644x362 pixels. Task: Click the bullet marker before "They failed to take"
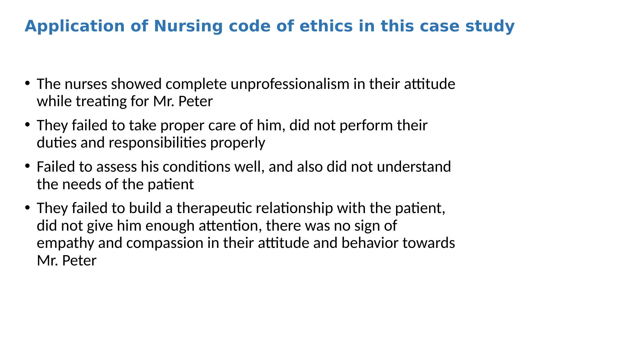click(x=27, y=124)
